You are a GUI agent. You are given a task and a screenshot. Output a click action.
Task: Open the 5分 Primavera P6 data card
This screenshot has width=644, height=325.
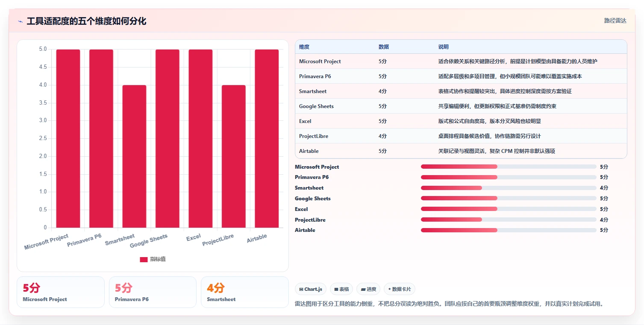[153, 292]
